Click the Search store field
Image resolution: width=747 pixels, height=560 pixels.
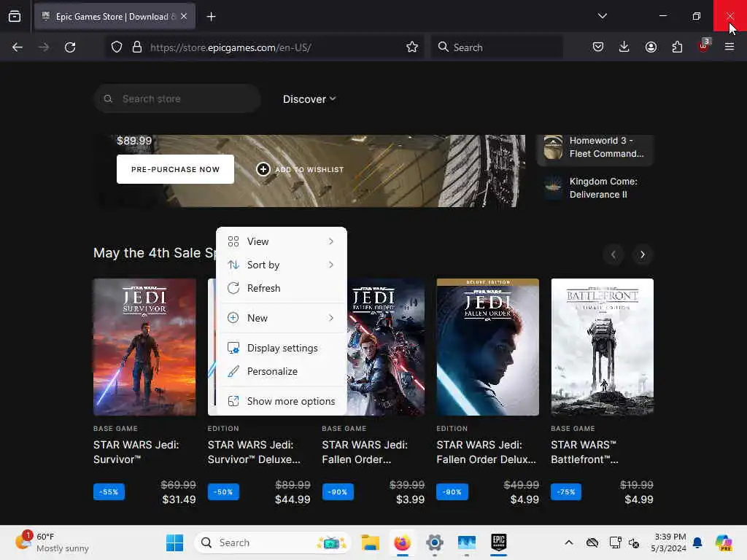[x=177, y=98]
